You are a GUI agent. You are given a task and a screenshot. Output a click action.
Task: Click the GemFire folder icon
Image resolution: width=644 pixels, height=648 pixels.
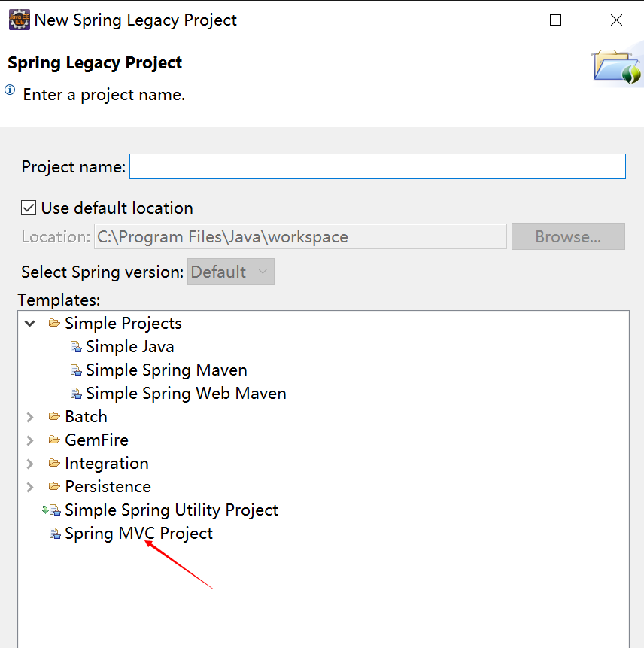tap(54, 440)
